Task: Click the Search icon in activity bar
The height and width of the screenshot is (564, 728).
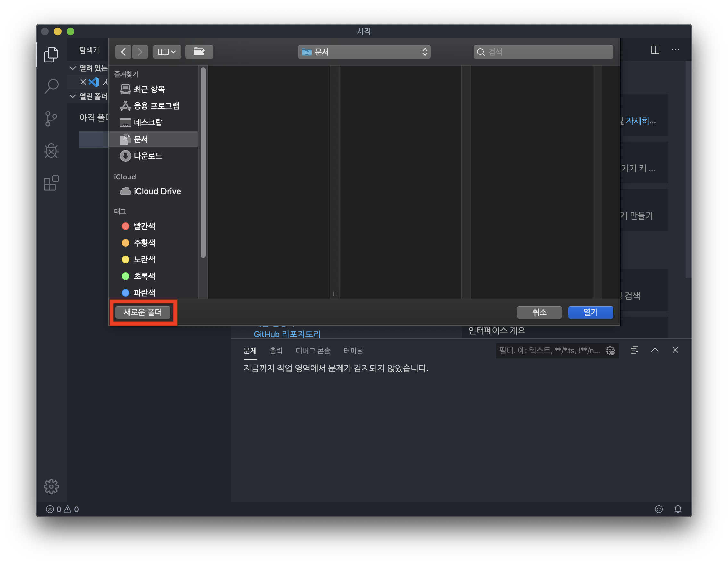Action: click(51, 87)
